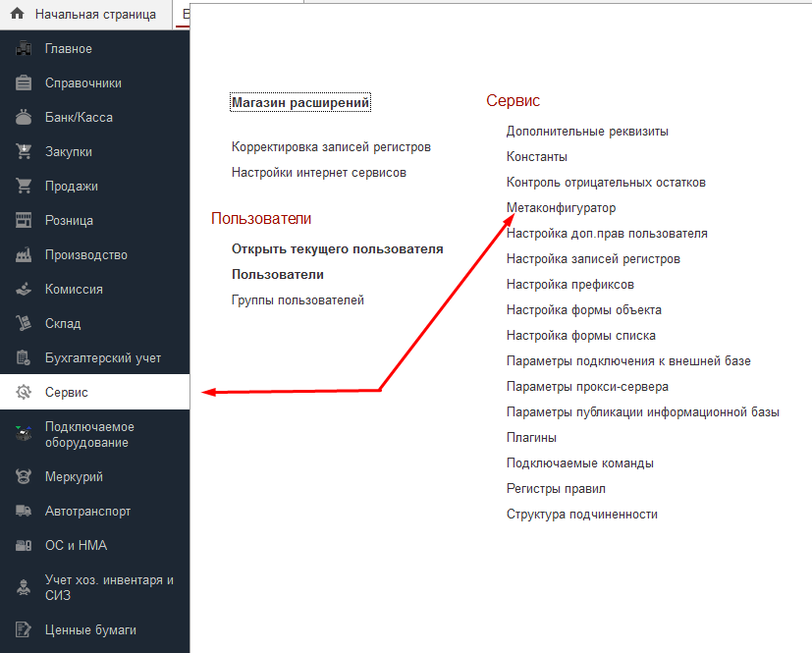
Task: Click the Комиссия hand icon
Action: tap(24, 289)
